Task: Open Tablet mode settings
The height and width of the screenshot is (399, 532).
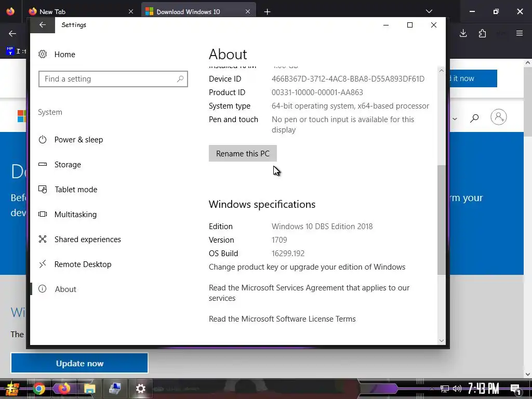Action: [76, 189]
